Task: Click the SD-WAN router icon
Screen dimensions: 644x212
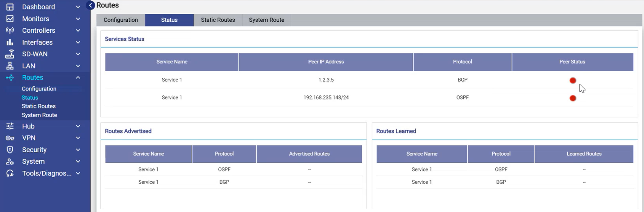Action: [10, 54]
